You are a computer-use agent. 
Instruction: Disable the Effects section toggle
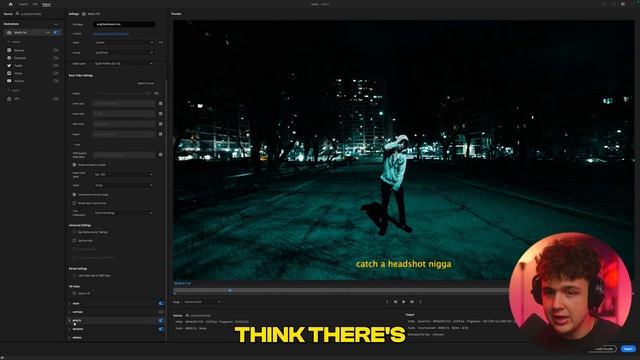(x=161, y=320)
